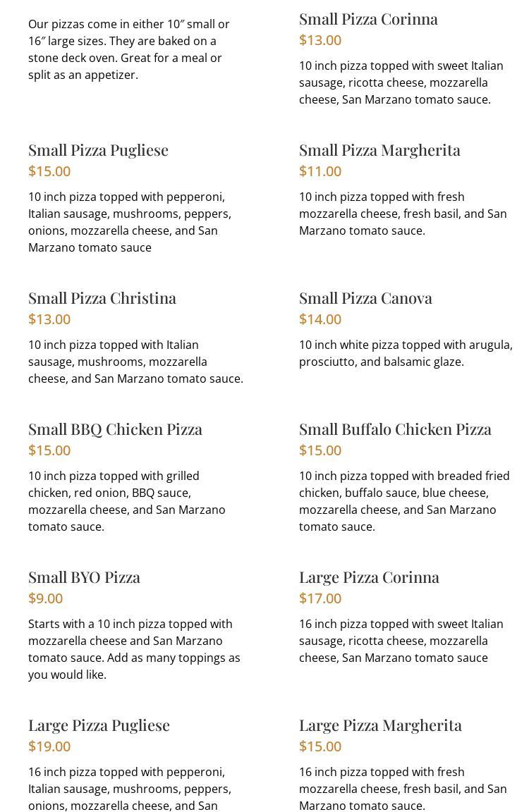Viewport: 529px width, 812px height.
Task: Choose the Small Pizza Christina item
Action: coord(102,298)
